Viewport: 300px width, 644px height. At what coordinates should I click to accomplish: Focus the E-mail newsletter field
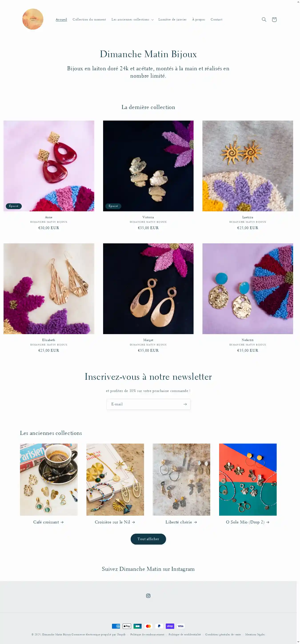(x=144, y=404)
